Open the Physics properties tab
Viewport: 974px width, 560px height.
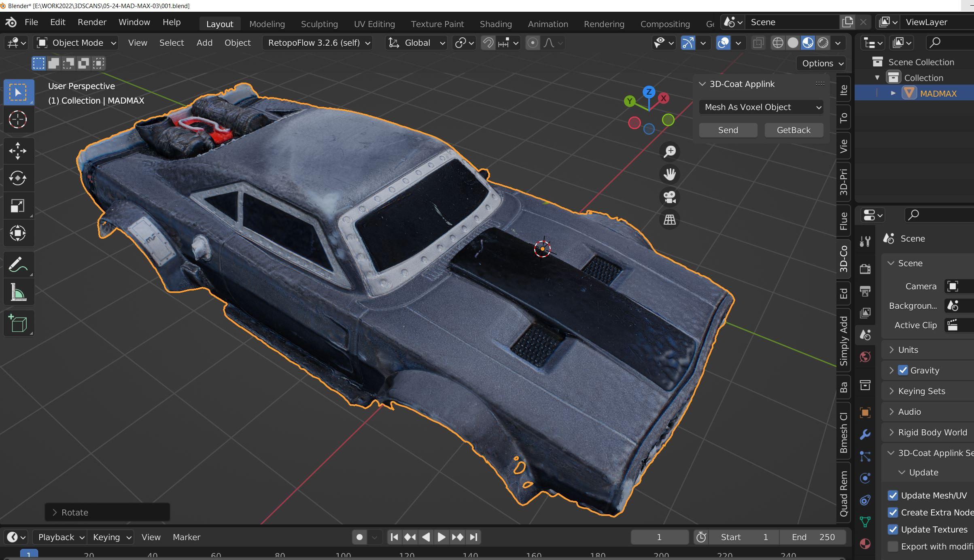point(865,478)
